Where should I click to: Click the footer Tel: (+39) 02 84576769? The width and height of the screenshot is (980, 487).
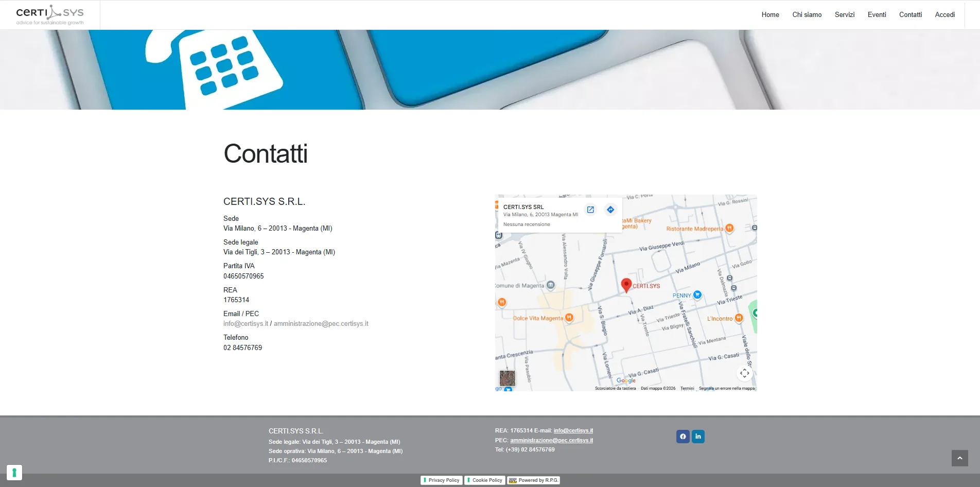click(x=525, y=450)
